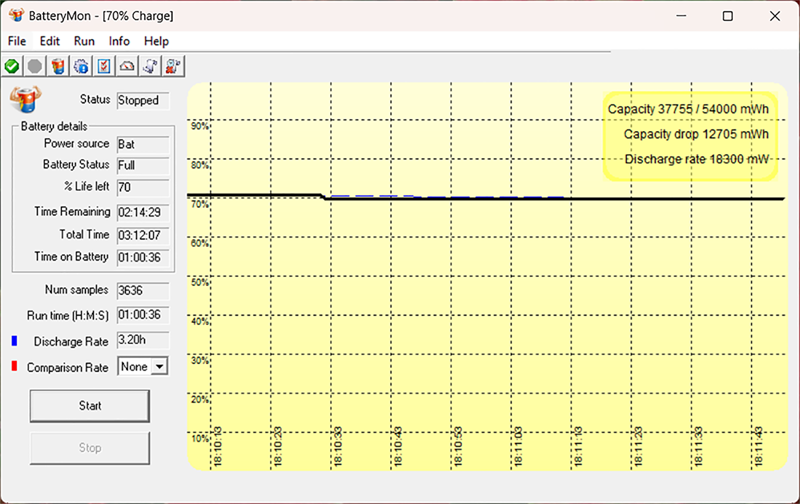Open the Help menu
800x504 pixels.
pyautogui.click(x=156, y=41)
